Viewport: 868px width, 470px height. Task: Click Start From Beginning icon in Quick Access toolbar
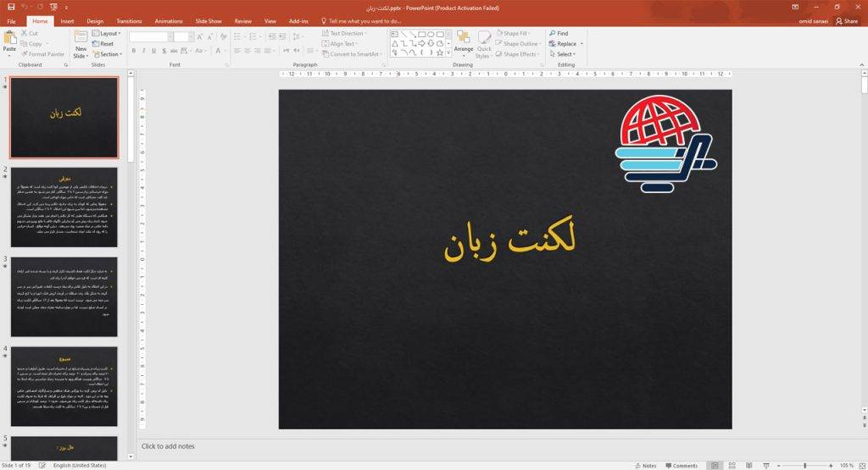coord(53,7)
